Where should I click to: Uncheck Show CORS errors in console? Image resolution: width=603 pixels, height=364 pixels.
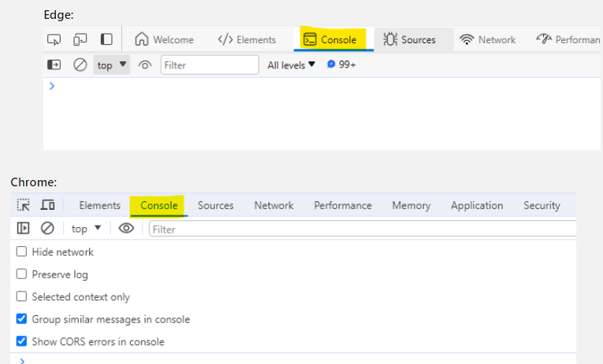click(x=21, y=341)
